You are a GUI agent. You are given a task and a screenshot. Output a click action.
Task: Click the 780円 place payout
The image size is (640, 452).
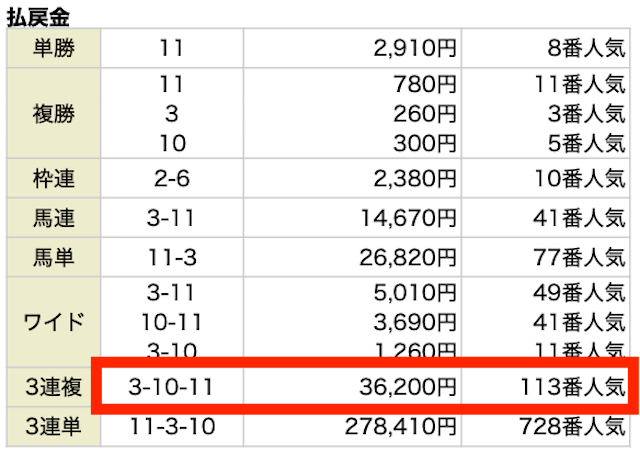[424, 84]
